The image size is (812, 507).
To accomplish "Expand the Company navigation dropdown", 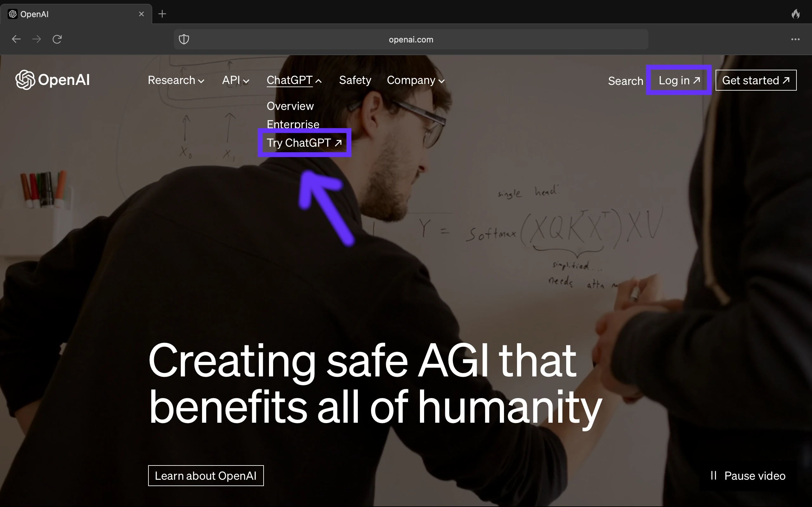I will [x=415, y=80].
